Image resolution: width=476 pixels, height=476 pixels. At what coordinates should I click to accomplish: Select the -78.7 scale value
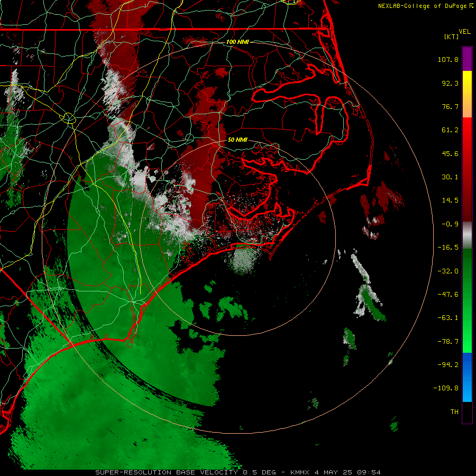click(448, 342)
